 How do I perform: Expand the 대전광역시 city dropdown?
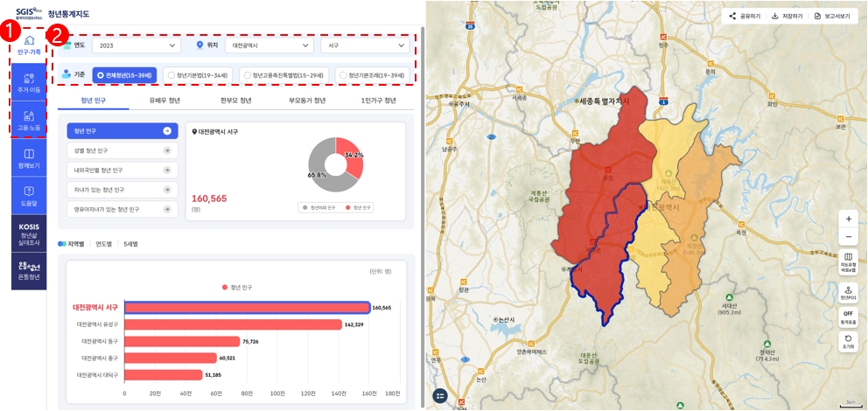[268, 45]
